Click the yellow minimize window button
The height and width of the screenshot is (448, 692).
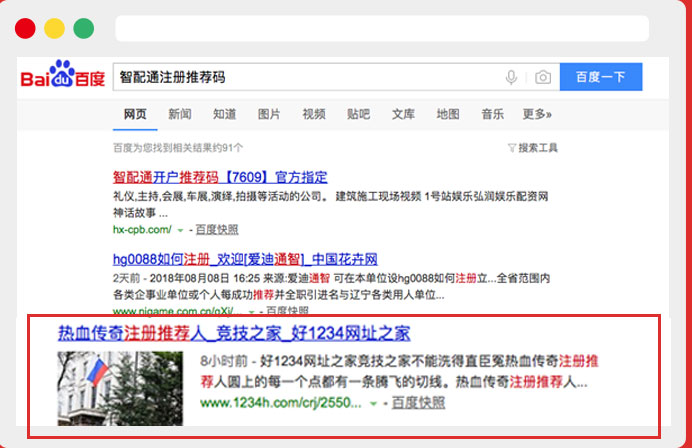coord(54,28)
